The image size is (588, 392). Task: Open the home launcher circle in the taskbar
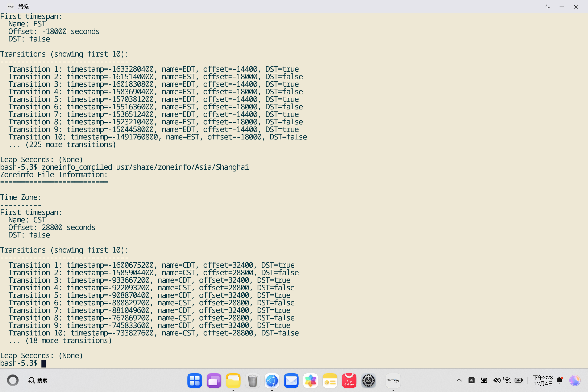coord(13,380)
